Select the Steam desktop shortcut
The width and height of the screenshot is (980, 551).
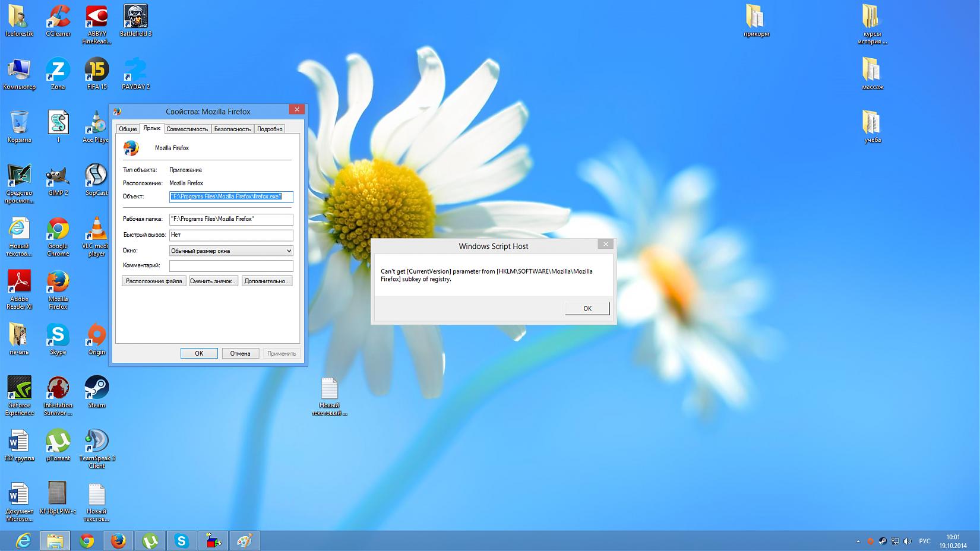(96, 392)
